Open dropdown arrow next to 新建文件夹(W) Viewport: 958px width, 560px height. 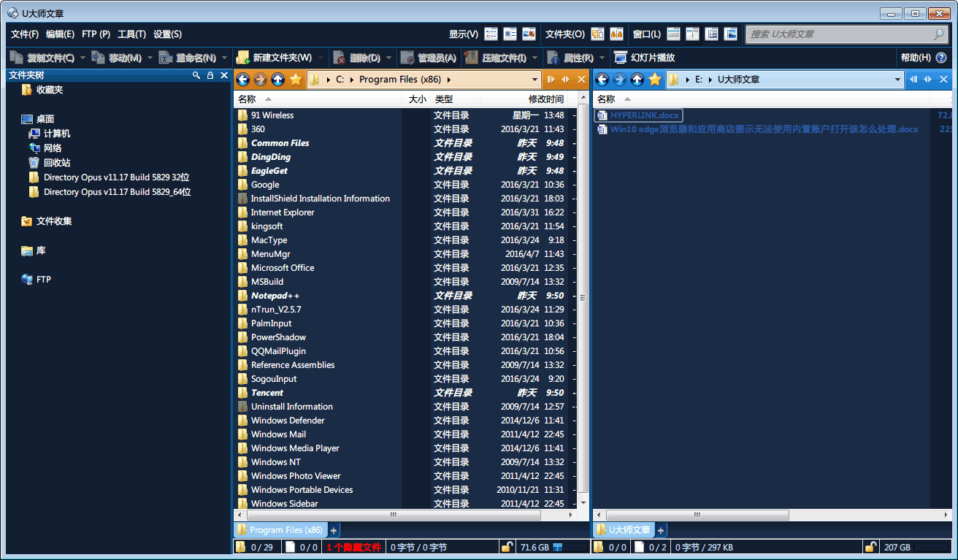(320, 58)
